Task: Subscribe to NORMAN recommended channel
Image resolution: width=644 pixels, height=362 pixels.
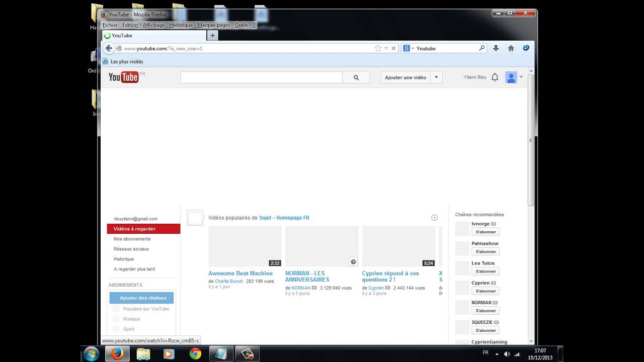Action: (x=486, y=310)
